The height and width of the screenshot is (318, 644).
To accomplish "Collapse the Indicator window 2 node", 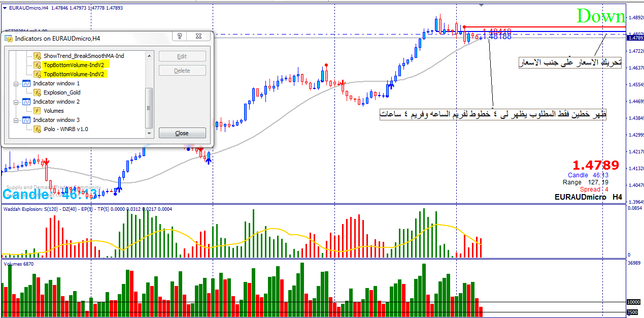I will pyautogui.click(x=16, y=102).
